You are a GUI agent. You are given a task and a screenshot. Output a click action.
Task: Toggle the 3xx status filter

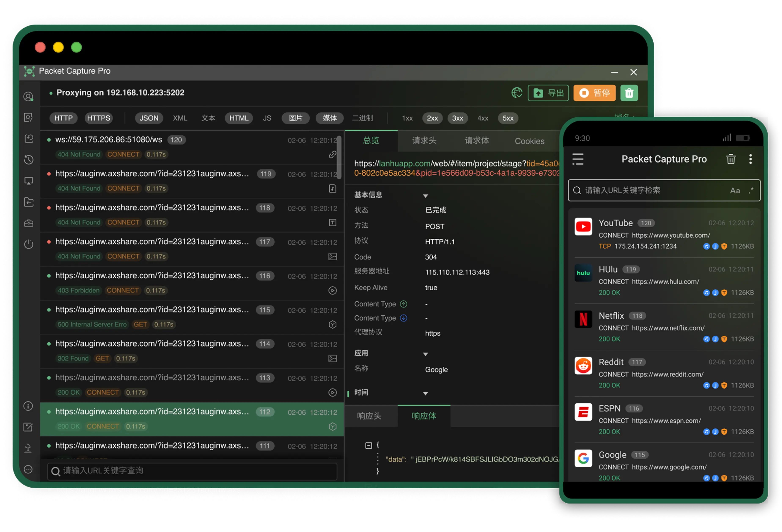458,118
